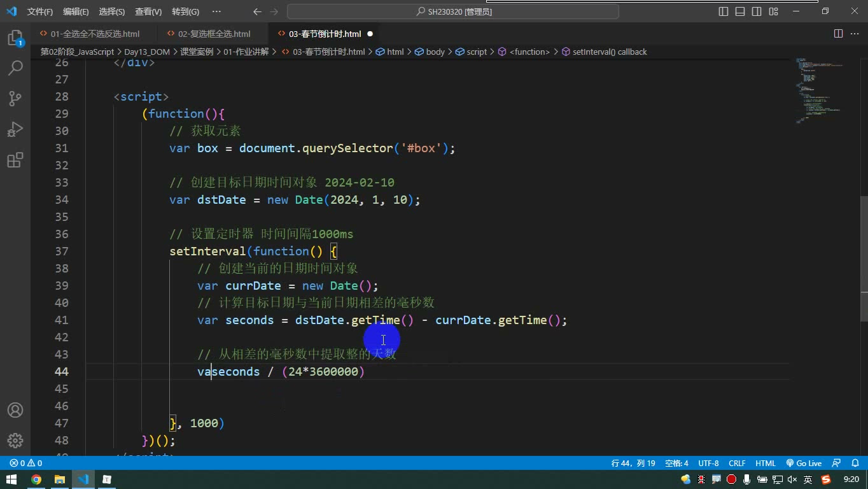Open the notifications bell in status bar
Screen dimensions: 868x489
pyautogui.click(x=854, y=464)
